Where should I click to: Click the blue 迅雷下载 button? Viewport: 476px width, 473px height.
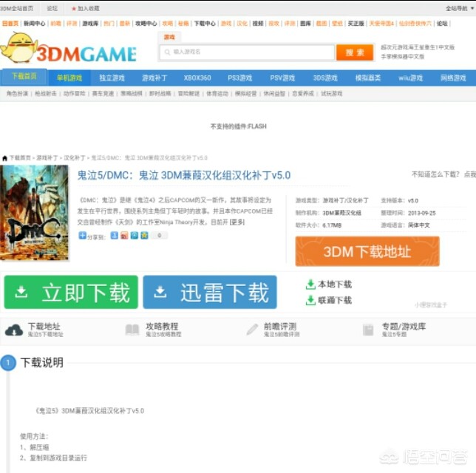[210, 293]
